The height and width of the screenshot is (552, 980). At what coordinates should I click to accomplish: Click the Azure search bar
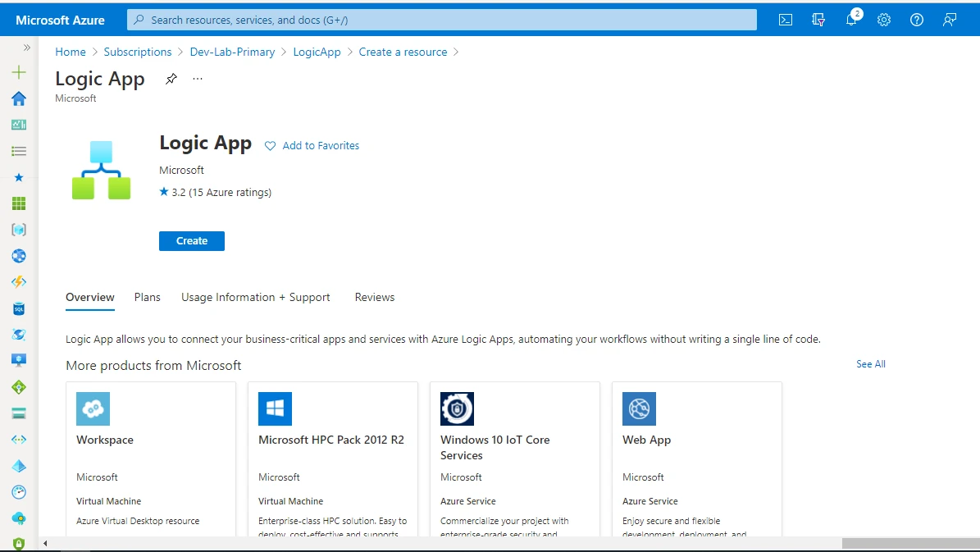pos(441,20)
